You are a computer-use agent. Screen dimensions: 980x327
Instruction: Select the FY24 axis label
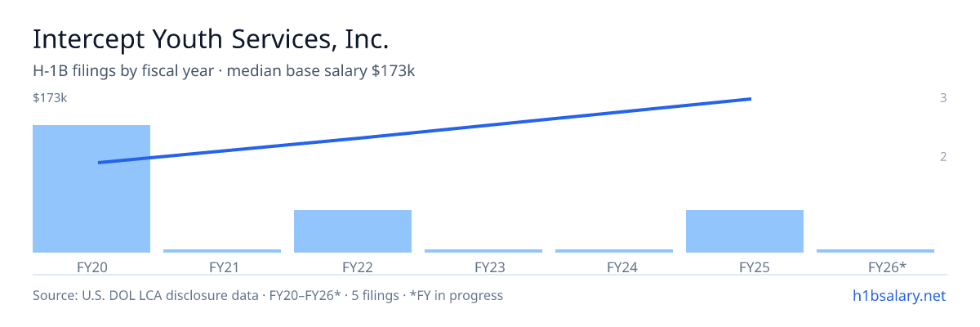click(614, 267)
